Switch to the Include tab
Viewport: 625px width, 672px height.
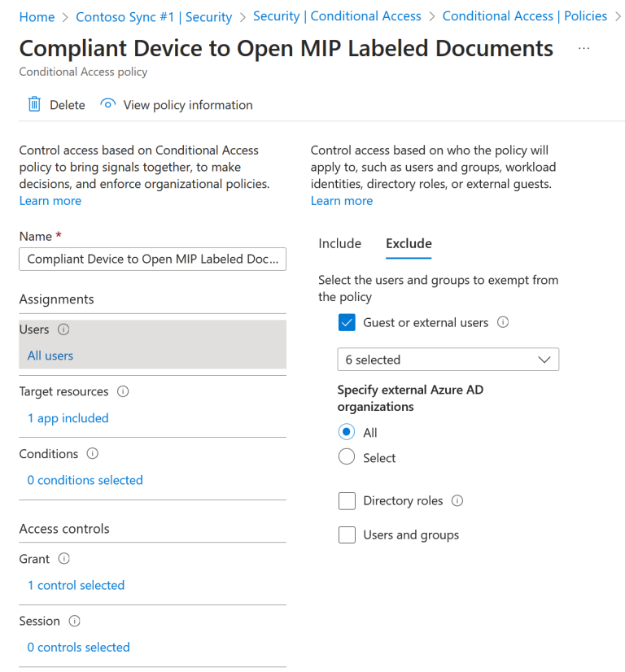pyautogui.click(x=340, y=243)
